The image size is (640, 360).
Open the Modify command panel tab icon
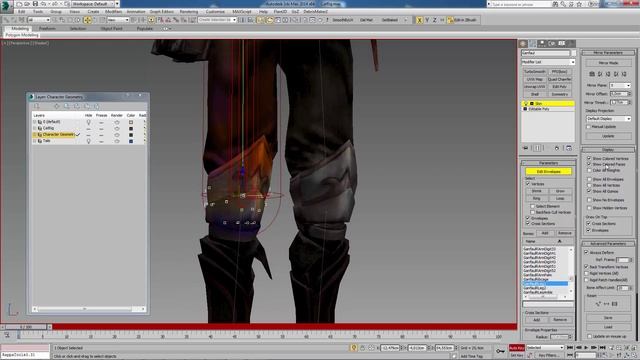point(533,43)
